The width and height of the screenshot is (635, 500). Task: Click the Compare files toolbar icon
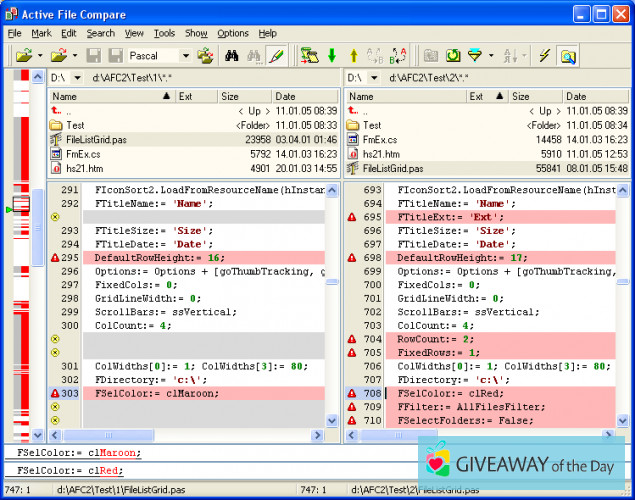pos(308,56)
